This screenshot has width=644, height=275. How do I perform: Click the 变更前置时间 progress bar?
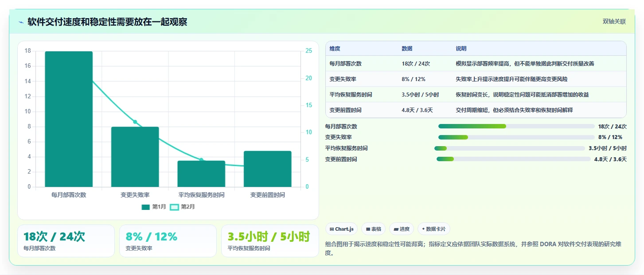(514, 159)
